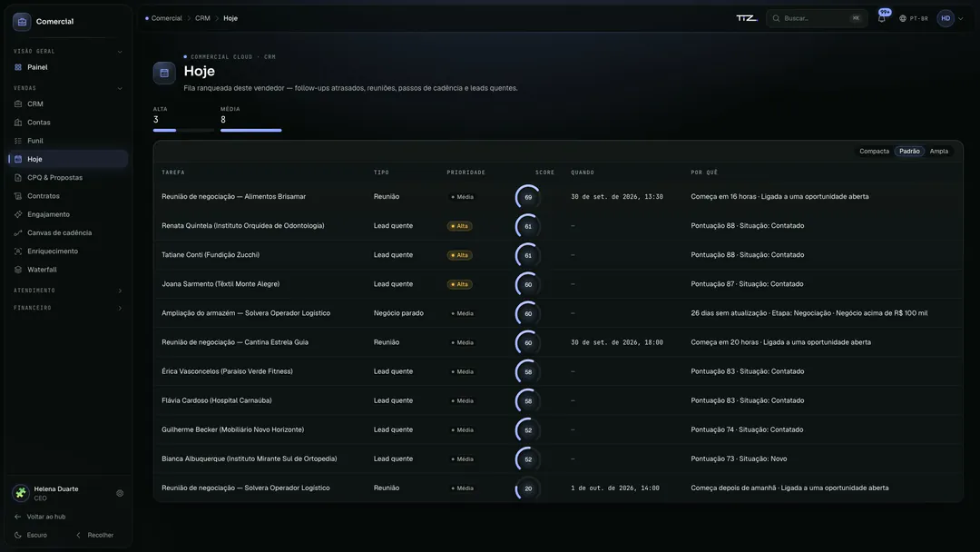Click the Contas building icon

[x=18, y=123]
